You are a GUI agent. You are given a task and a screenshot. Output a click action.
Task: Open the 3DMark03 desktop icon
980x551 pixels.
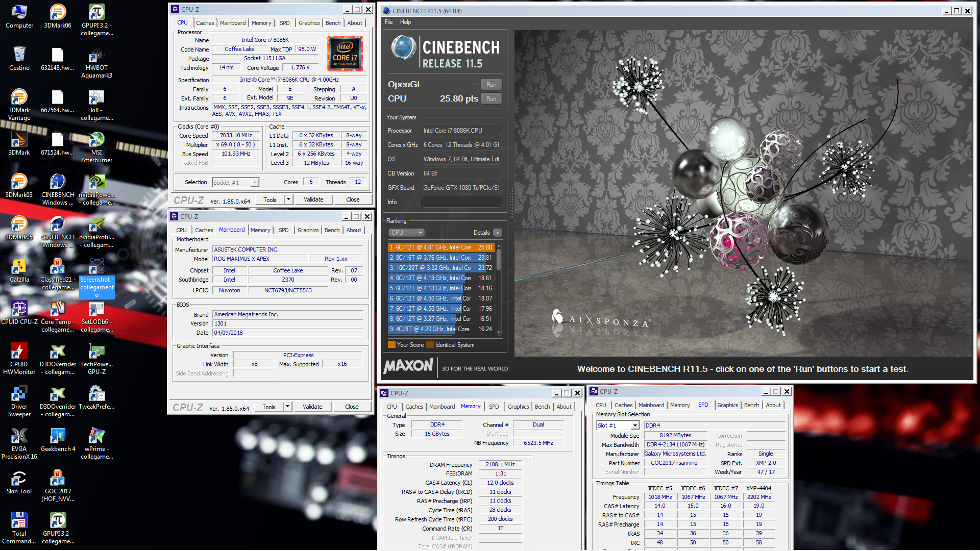19,186
